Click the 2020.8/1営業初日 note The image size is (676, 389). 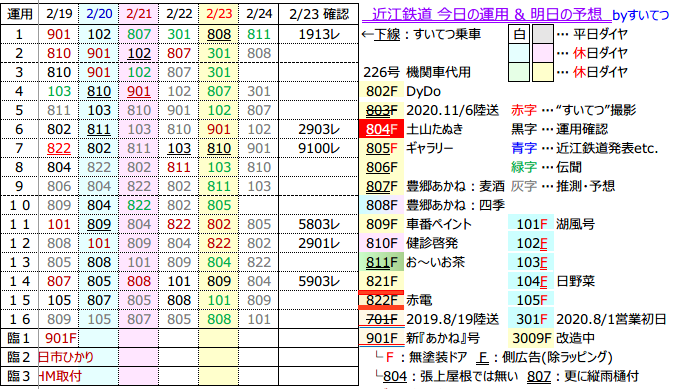pos(611,319)
